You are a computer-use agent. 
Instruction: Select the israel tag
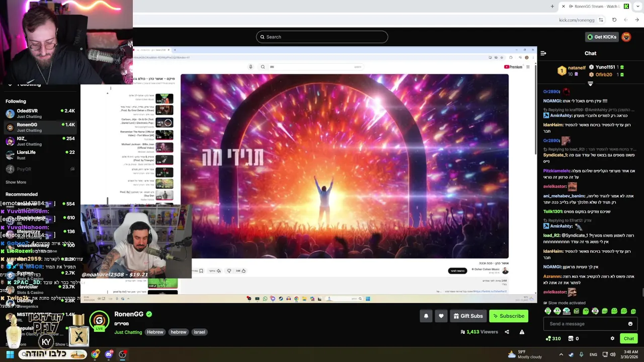pos(199,332)
